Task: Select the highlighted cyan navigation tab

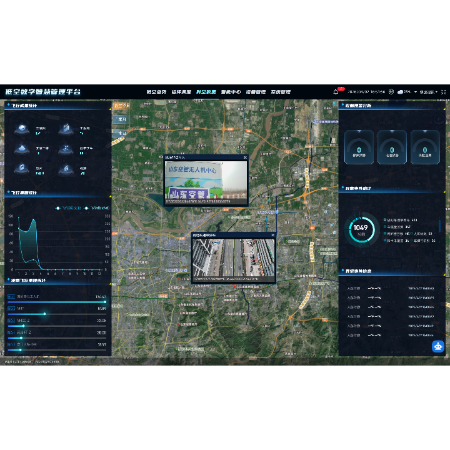Action: point(206,92)
